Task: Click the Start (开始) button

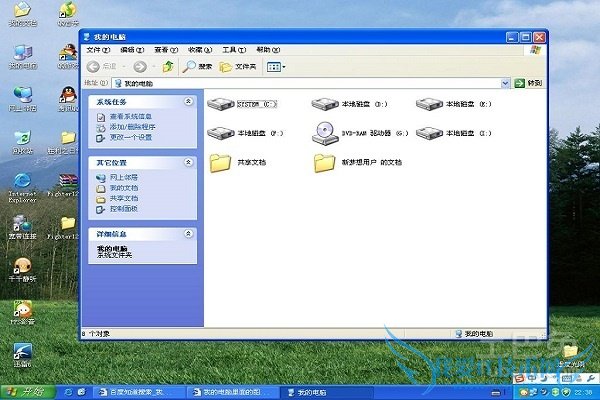Action: pyautogui.click(x=28, y=392)
